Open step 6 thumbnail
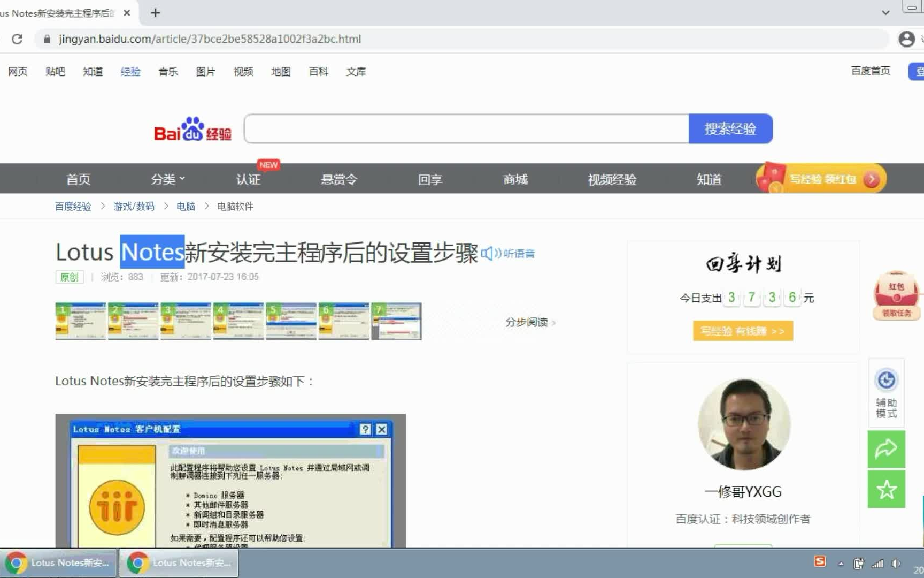 (x=344, y=321)
